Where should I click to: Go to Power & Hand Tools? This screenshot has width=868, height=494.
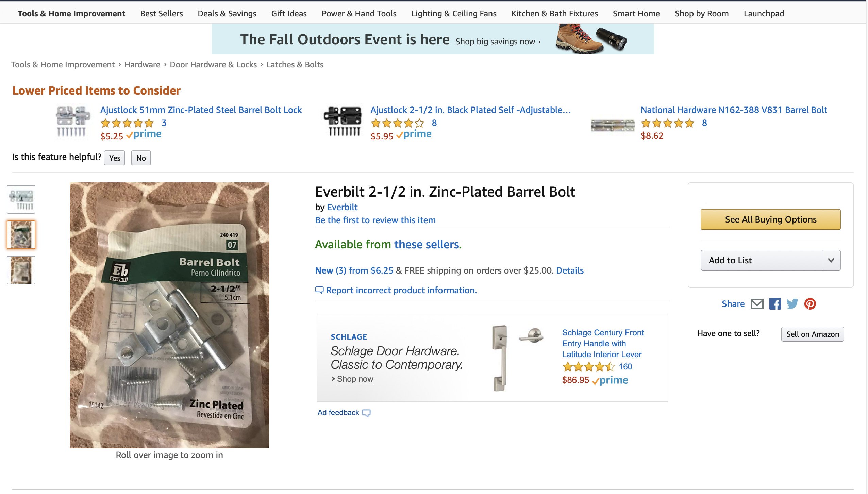359,14
